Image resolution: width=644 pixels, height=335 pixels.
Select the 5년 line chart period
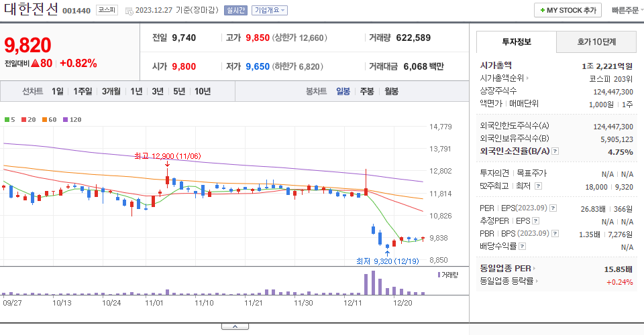(179, 91)
